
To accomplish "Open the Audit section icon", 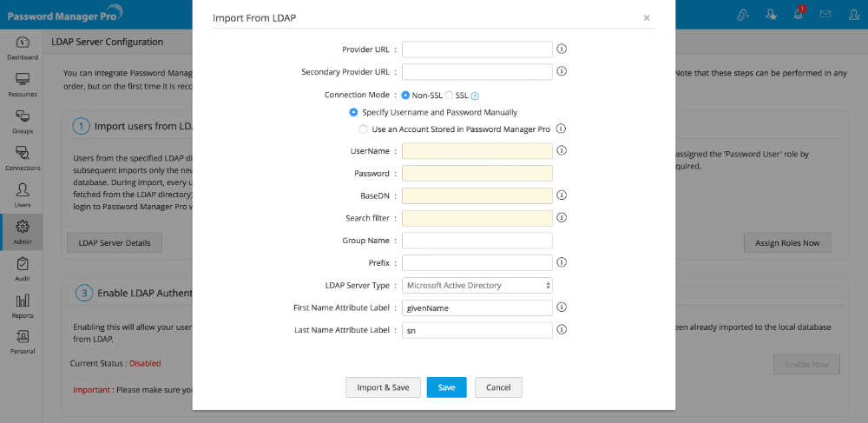I will point(23,268).
